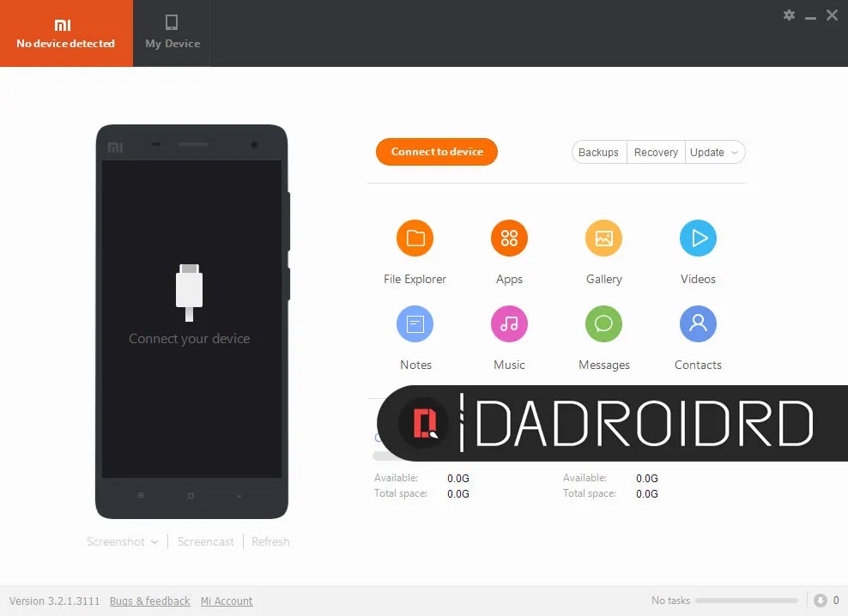Image resolution: width=848 pixels, height=616 pixels.
Task: Click the downloads arrow icon in status bar
Action: click(x=820, y=601)
